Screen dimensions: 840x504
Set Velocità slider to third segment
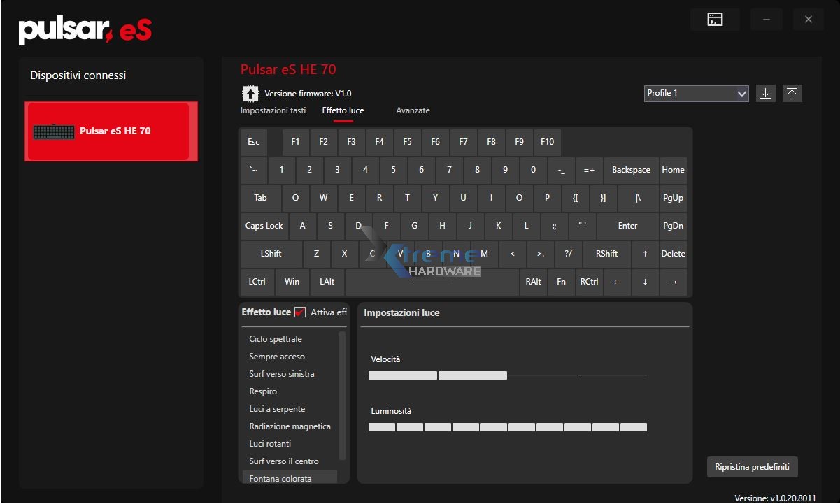point(542,375)
